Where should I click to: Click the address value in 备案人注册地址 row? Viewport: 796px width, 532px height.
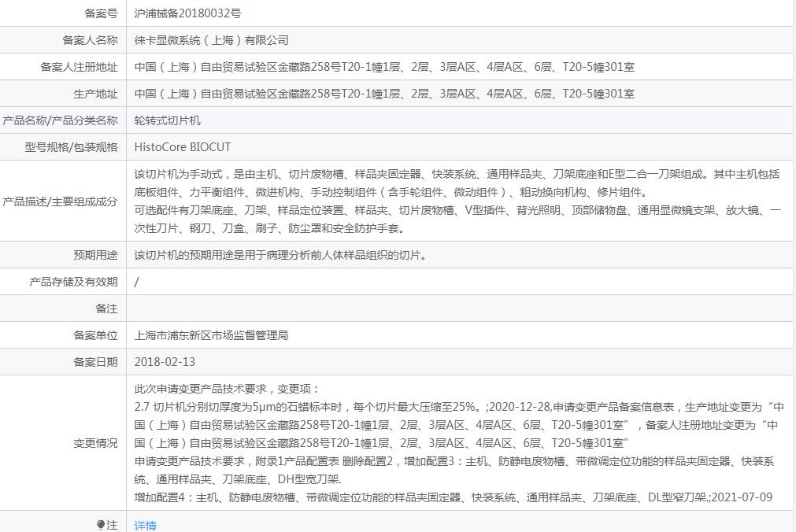coord(384,67)
